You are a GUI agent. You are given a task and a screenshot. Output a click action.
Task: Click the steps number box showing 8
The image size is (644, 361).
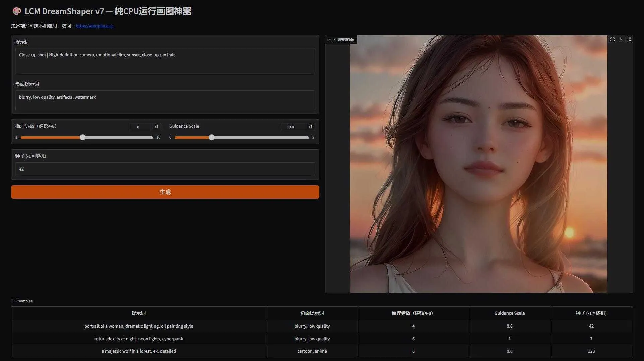tap(138, 127)
